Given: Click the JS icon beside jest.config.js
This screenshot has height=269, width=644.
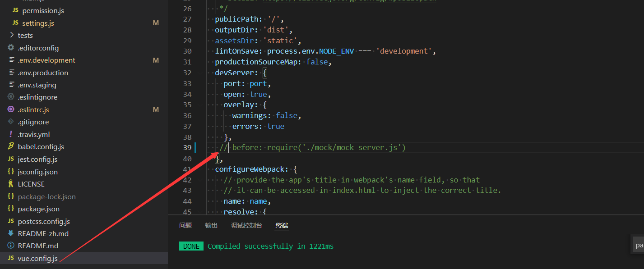Looking at the screenshot, I should [x=11, y=159].
